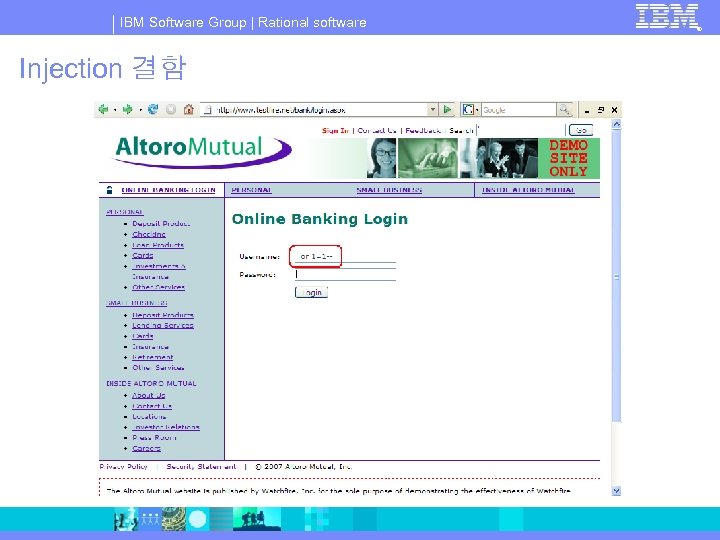This screenshot has height=540, width=720.
Task: Open the Loan Products sidebar link
Action: [x=158, y=245]
